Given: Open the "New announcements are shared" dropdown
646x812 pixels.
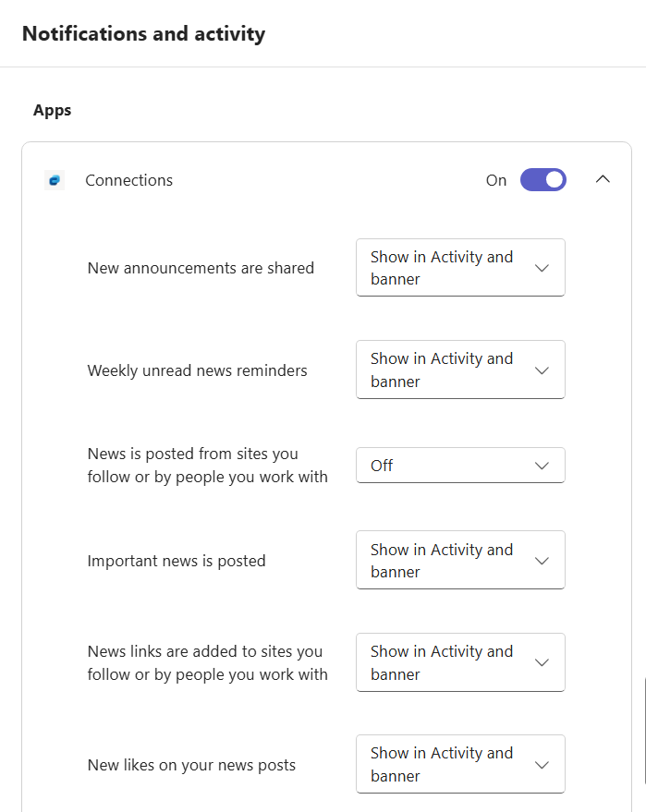Looking at the screenshot, I should click(x=460, y=267).
